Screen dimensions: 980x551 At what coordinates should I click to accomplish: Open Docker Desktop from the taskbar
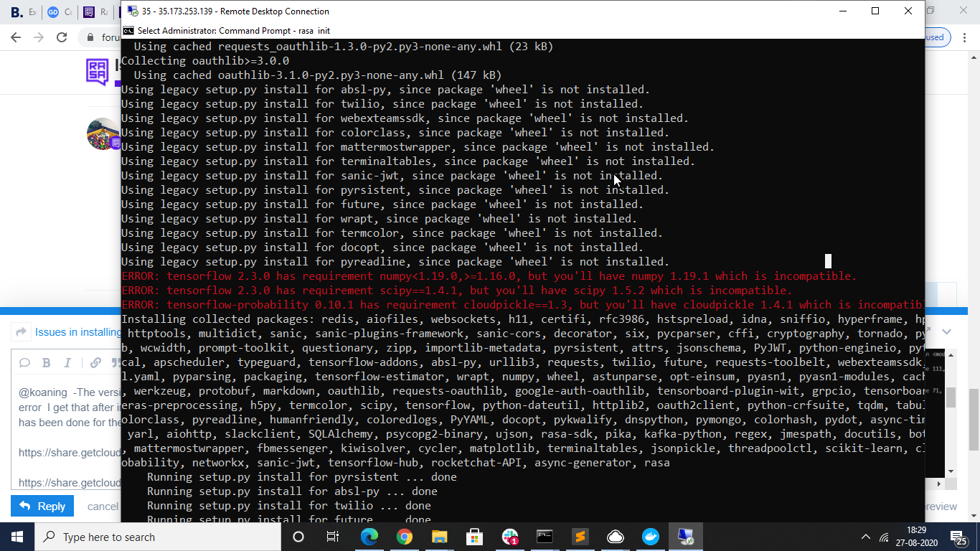click(x=651, y=537)
